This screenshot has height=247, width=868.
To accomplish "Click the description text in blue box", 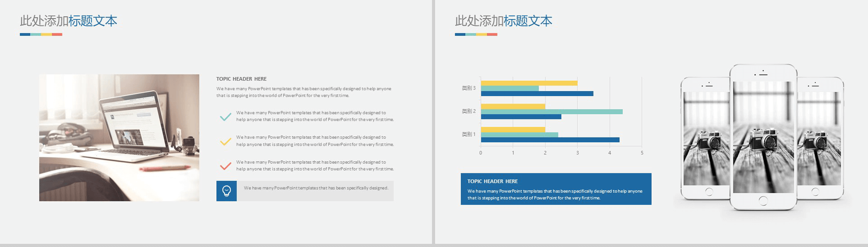I will pos(555,195).
